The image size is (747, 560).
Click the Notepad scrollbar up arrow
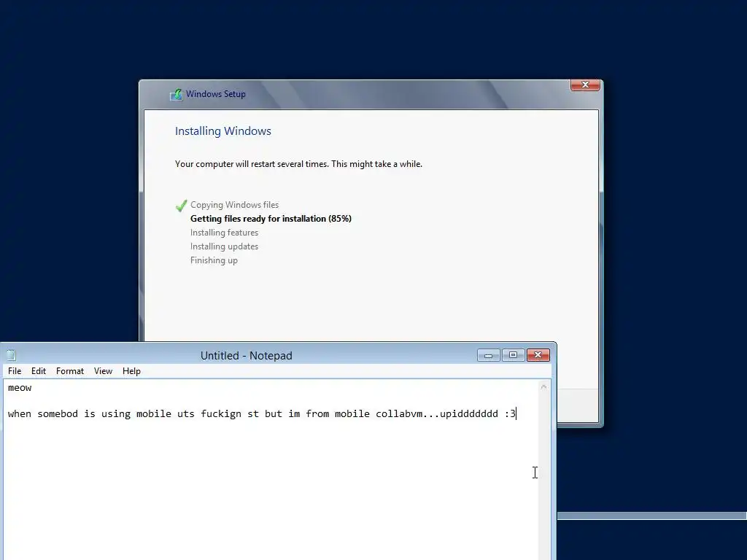point(543,387)
